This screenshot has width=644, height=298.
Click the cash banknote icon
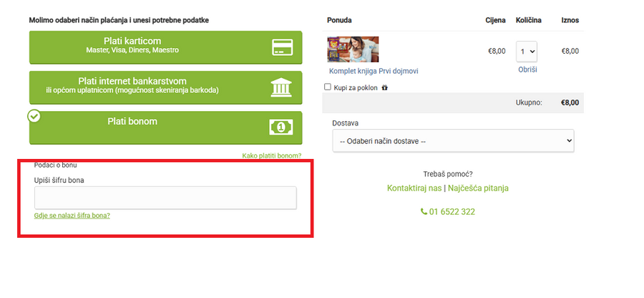tap(282, 127)
